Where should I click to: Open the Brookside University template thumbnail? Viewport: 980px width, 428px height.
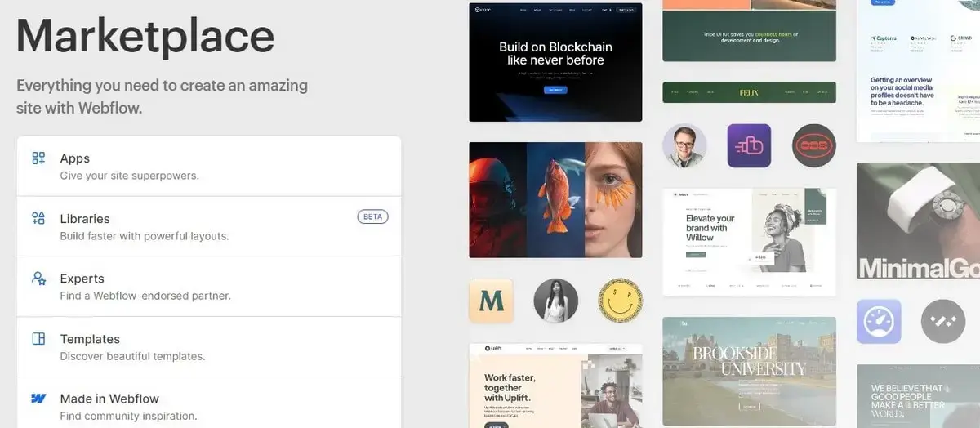[749, 372]
